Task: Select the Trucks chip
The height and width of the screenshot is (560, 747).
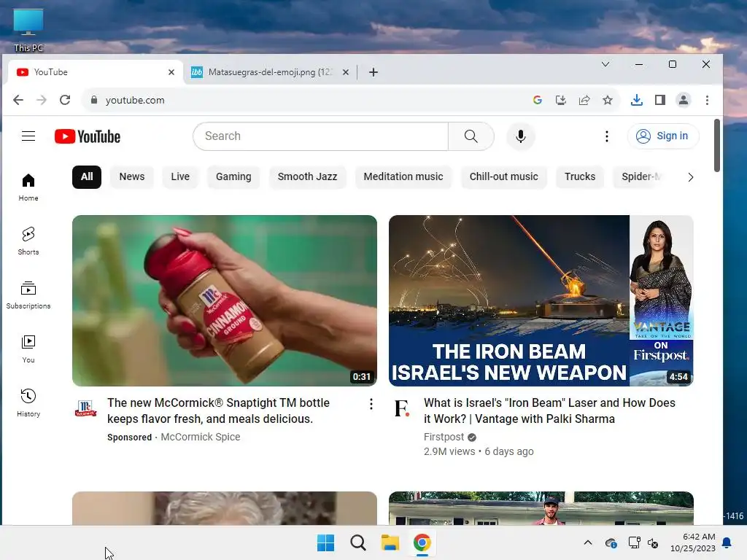Action: (580, 176)
